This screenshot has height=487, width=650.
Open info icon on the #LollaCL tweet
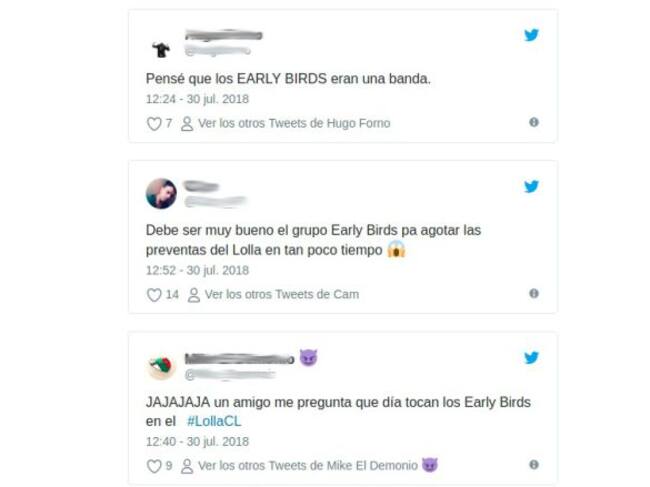[x=534, y=465]
